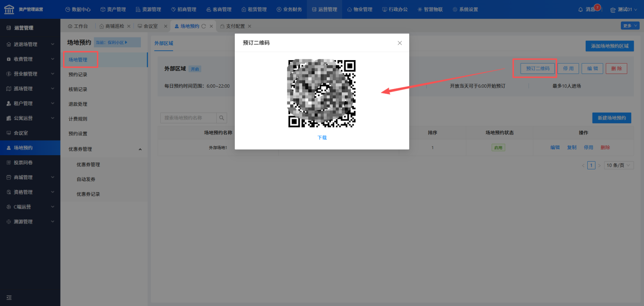This screenshot has width=644, height=306.
Task: Open 资源管理 in the top navigation
Action: point(148,9)
